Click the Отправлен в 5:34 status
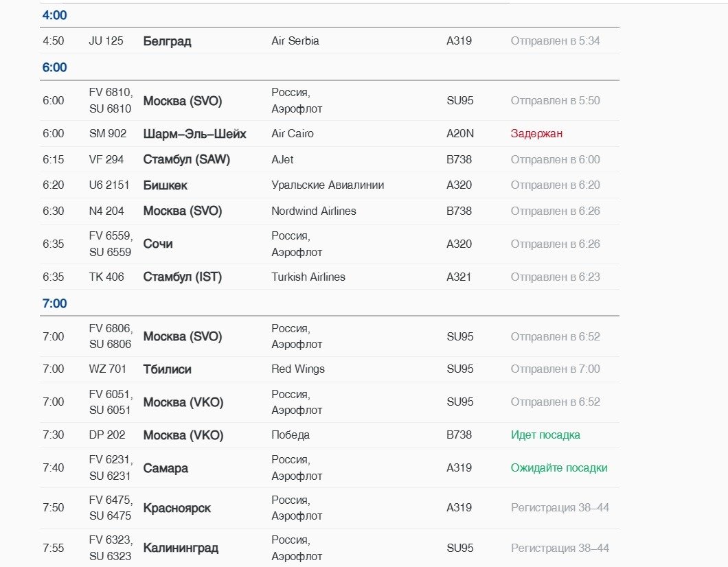Image resolution: width=728 pixels, height=567 pixels. [x=555, y=41]
